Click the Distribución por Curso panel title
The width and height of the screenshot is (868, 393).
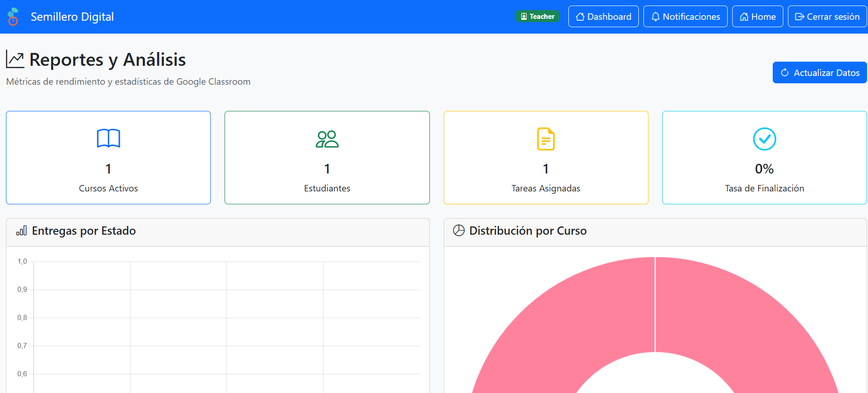click(x=528, y=231)
